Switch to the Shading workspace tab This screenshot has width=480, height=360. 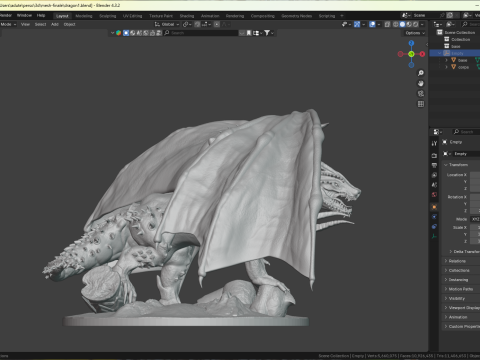tap(187, 16)
